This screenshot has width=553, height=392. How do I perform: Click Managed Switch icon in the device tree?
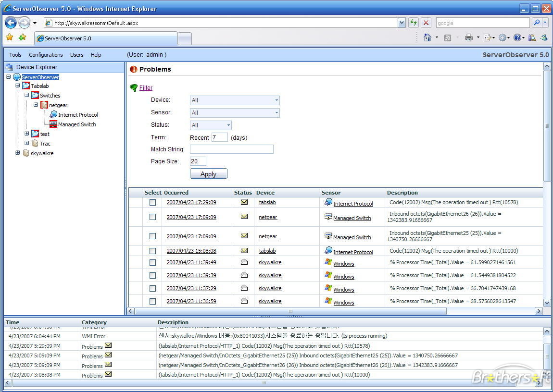point(53,124)
